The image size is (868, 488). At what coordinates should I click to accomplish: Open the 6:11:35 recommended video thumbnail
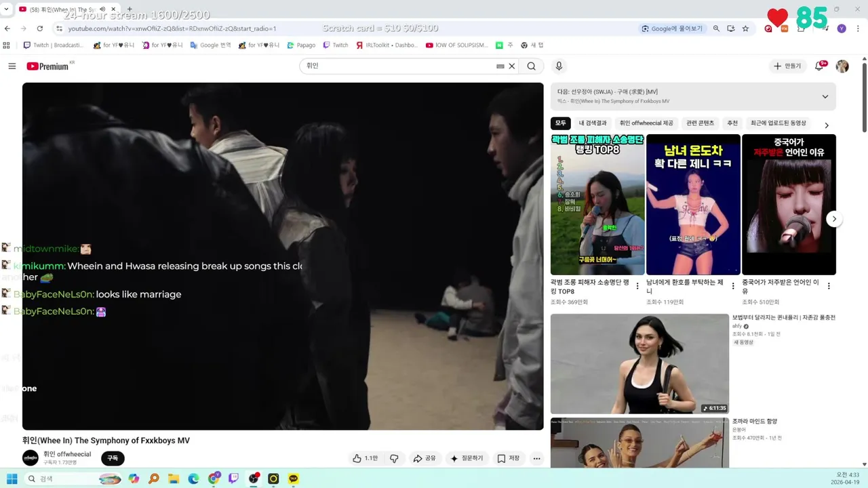[639, 363]
